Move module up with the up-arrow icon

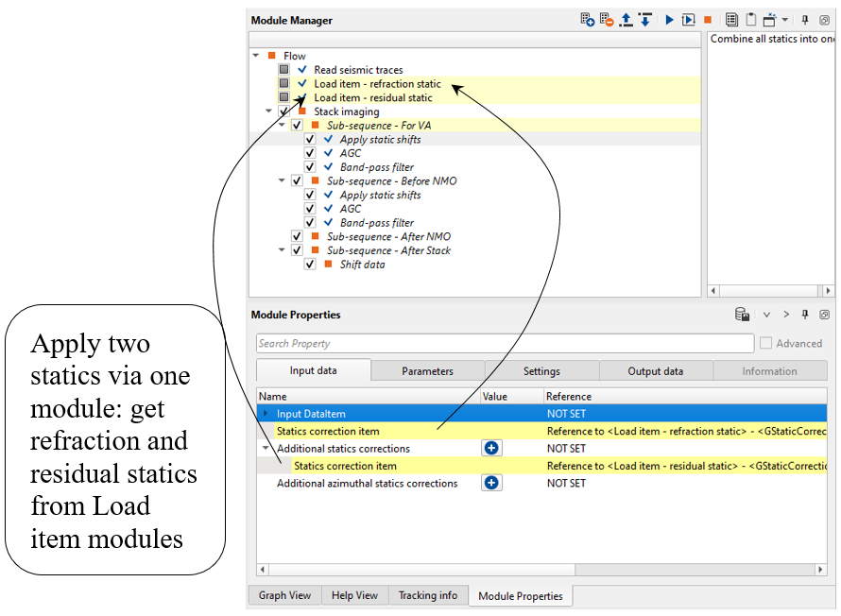626,20
